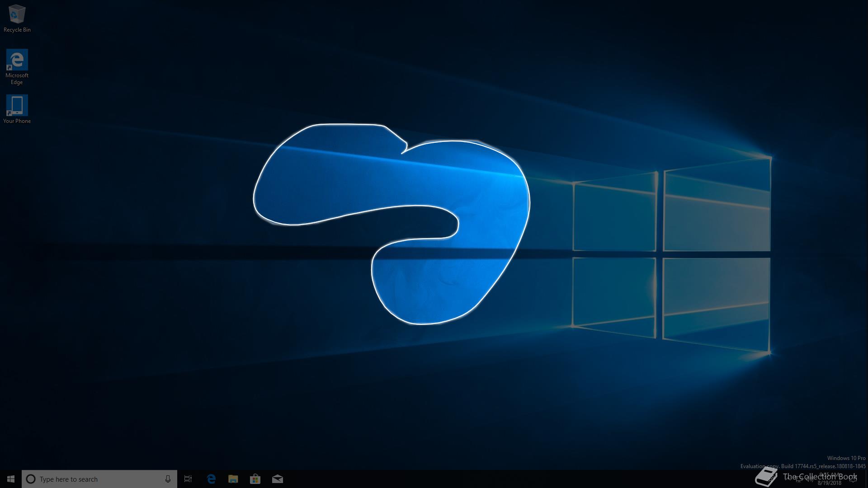Open the Mail app from the taskbar

[277, 479]
